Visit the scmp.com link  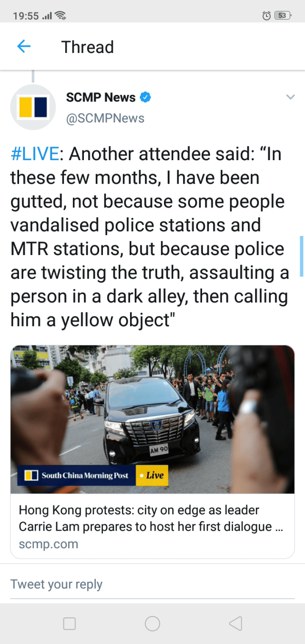(x=48, y=544)
